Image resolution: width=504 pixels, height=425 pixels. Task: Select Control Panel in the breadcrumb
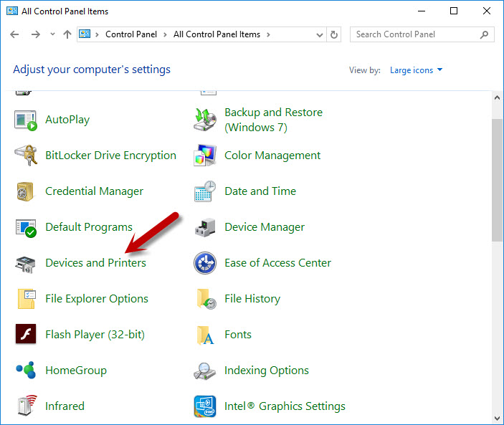click(131, 34)
